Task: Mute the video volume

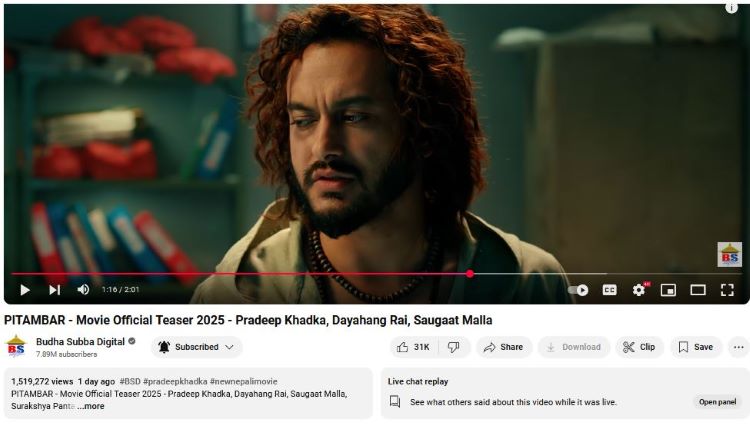Action: point(83,289)
